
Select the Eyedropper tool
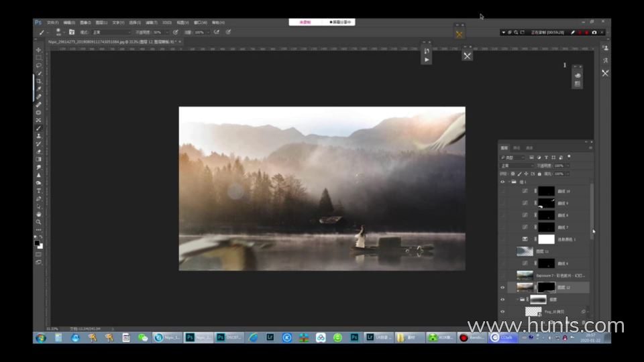tap(38, 89)
